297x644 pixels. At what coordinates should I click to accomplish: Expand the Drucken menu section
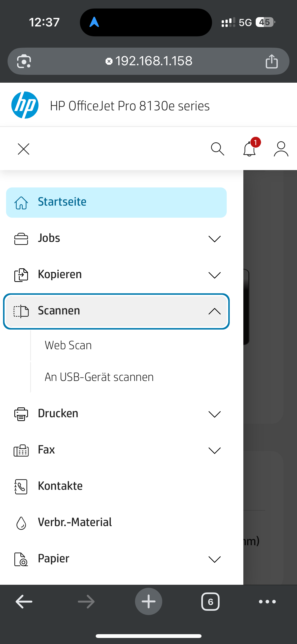pyautogui.click(x=214, y=414)
